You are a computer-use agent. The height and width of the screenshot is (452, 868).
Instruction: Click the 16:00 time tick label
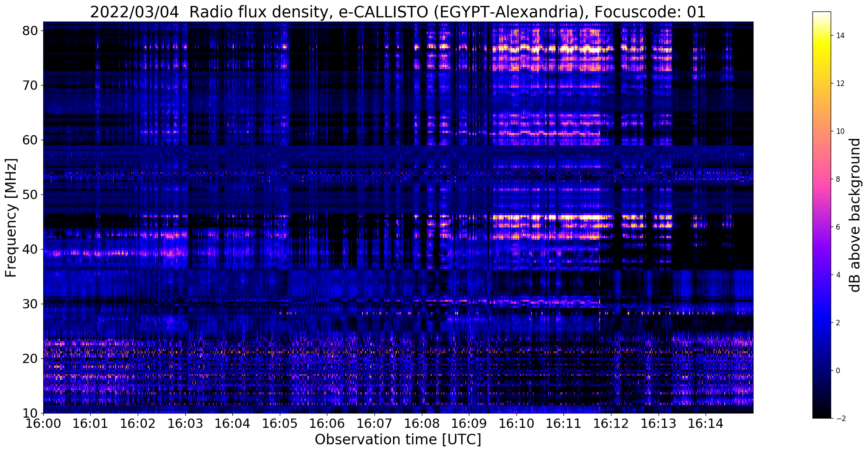pos(43,423)
